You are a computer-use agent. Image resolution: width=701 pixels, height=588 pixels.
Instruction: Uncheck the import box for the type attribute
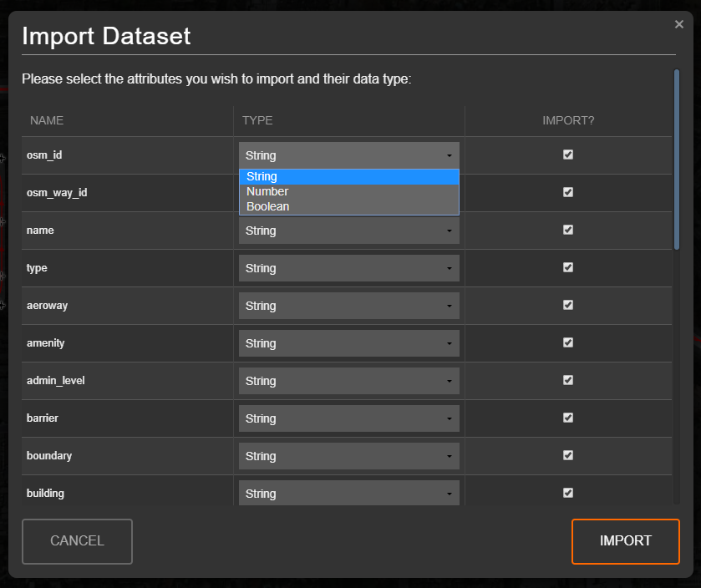pos(567,267)
